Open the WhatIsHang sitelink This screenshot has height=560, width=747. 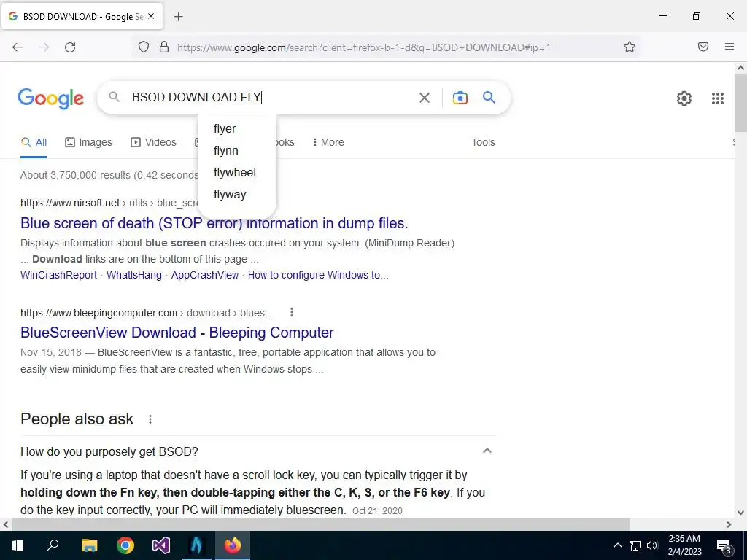134,275
